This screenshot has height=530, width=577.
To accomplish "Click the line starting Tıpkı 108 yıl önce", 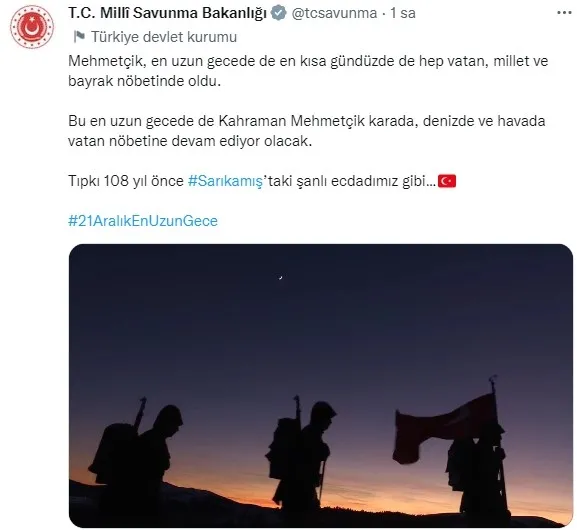I will [x=262, y=181].
